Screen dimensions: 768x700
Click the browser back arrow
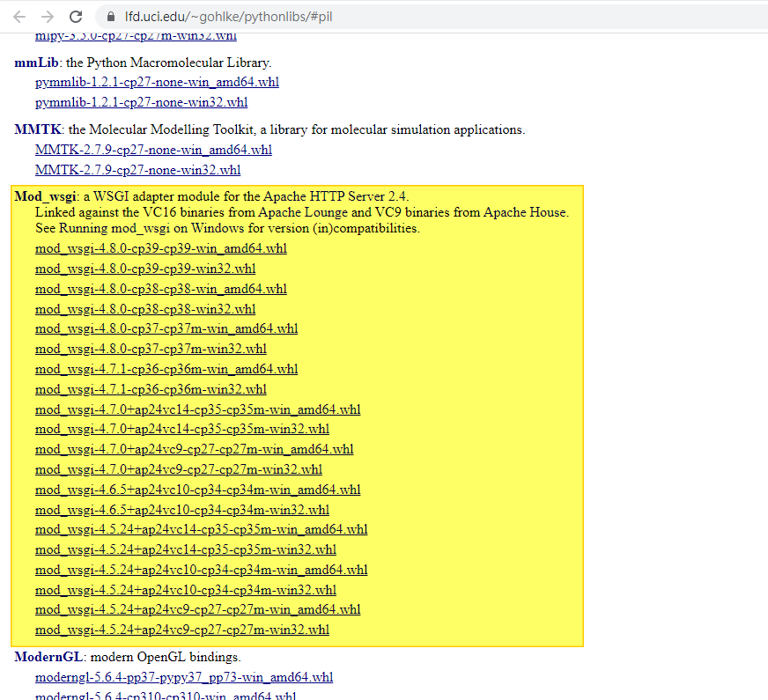pyautogui.click(x=19, y=17)
